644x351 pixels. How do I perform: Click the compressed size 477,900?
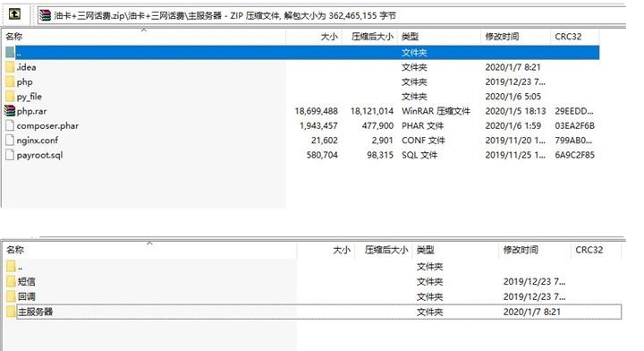click(377, 125)
